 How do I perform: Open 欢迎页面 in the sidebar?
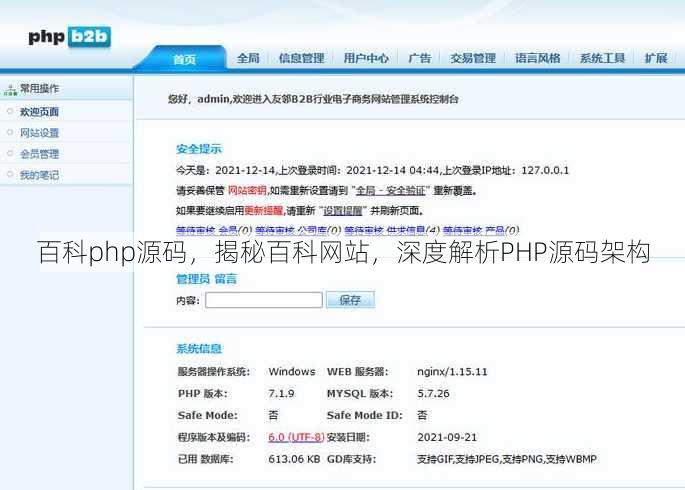pos(39,112)
